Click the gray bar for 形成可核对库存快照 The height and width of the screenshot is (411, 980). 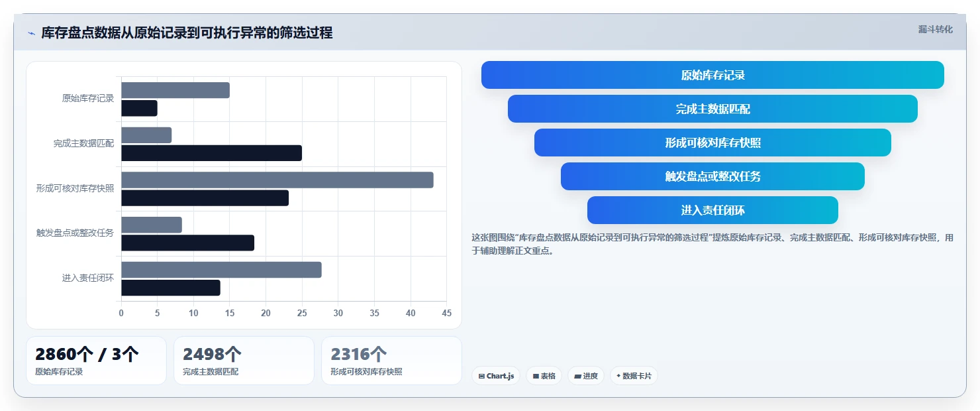(277, 180)
